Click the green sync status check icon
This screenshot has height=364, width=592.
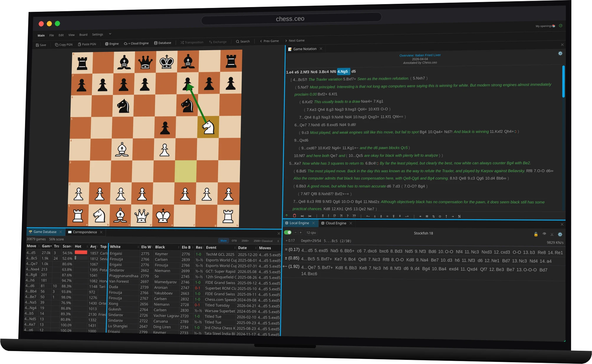point(560,26)
